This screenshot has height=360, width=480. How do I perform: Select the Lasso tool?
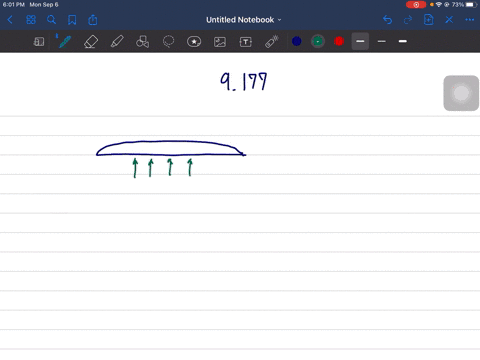168,42
